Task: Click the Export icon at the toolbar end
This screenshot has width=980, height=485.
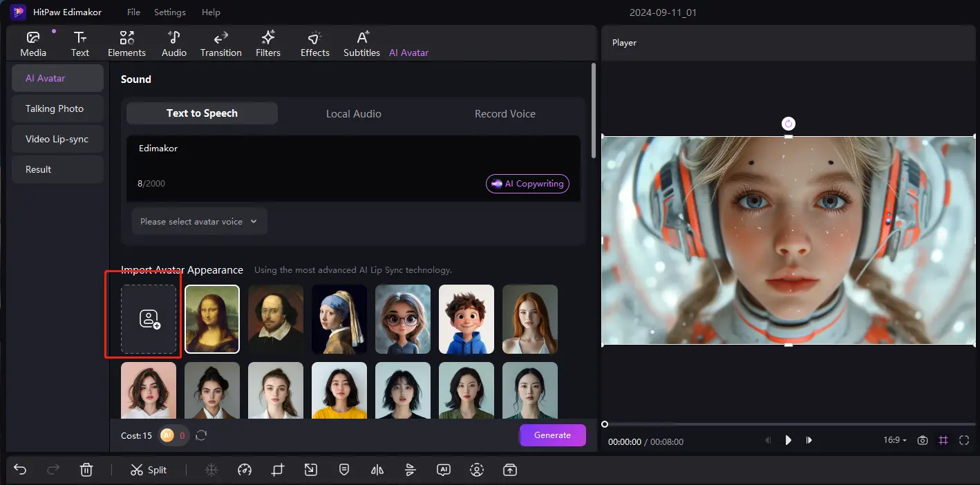Action: 509,470
